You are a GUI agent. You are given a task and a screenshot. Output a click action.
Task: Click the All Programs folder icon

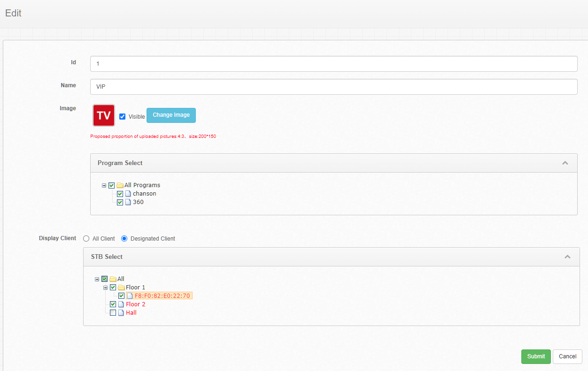pos(120,185)
